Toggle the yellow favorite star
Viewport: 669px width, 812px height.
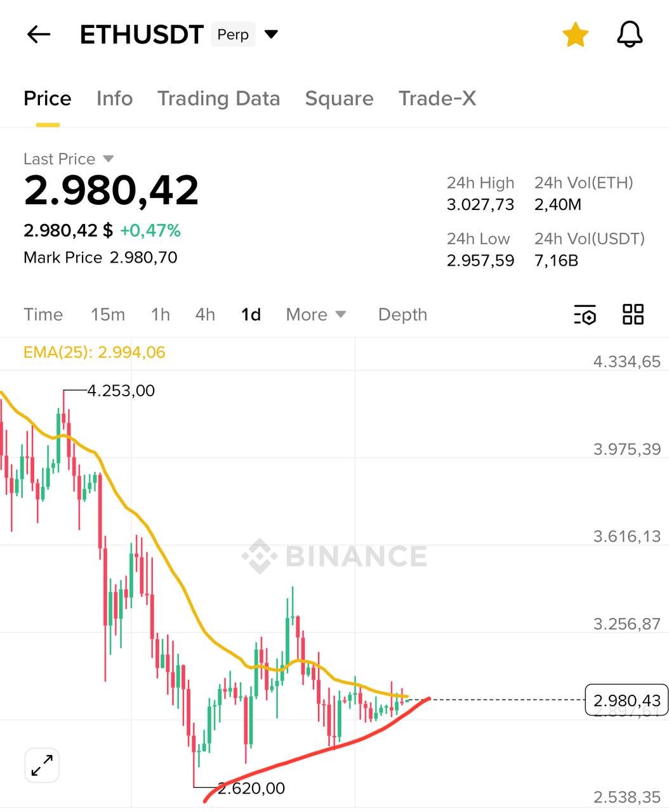[575, 34]
